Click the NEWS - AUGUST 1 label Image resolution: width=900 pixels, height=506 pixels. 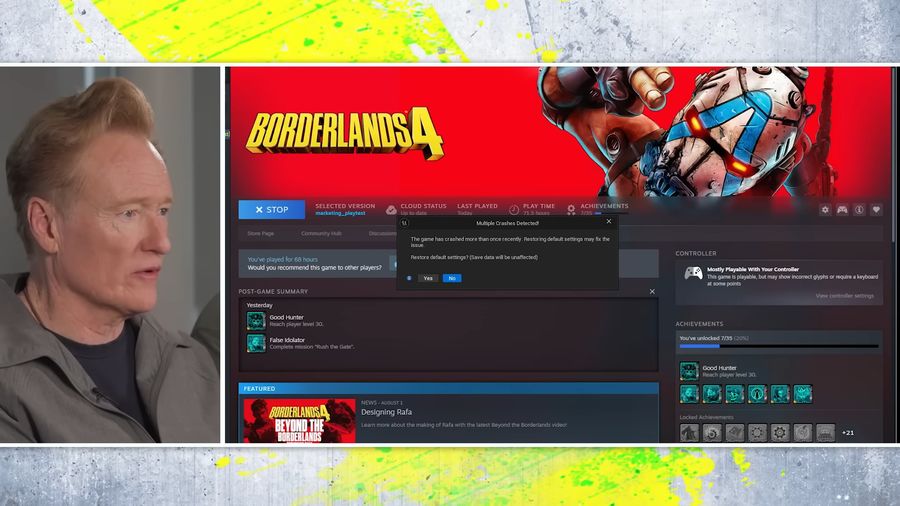click(382, 403)
